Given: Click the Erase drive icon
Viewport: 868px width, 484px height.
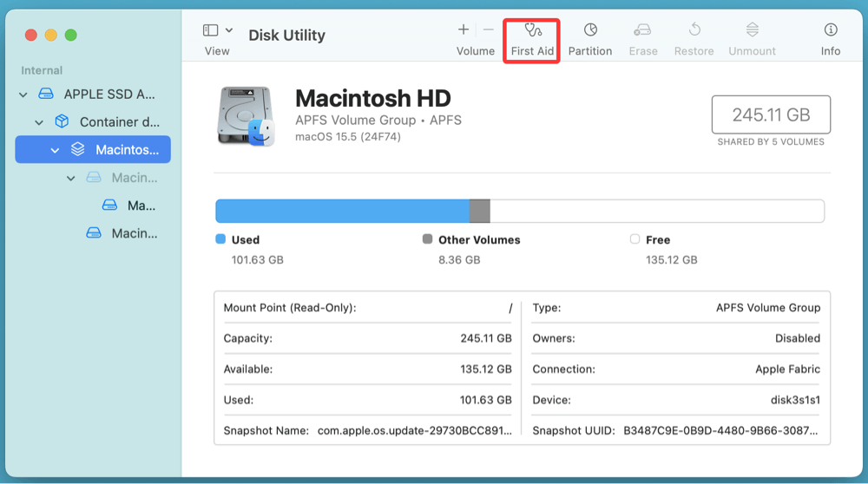Looking at the screenshot, I should 642,29.
